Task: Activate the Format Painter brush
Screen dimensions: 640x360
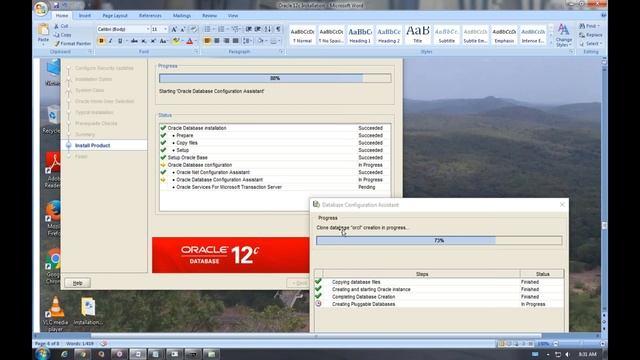Action: click(x=72, y=43)
